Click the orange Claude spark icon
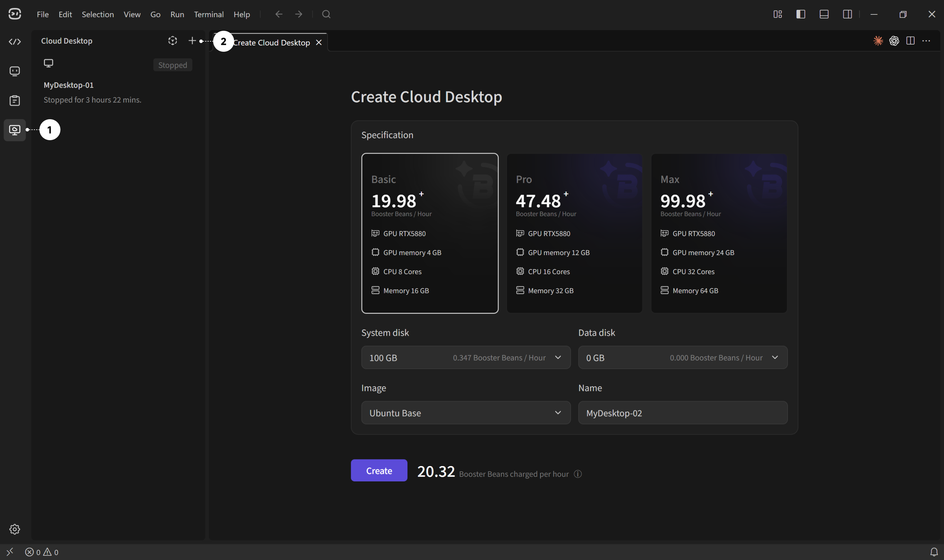The width and height of the screenshot is (944, 560). tap(878, 40)
